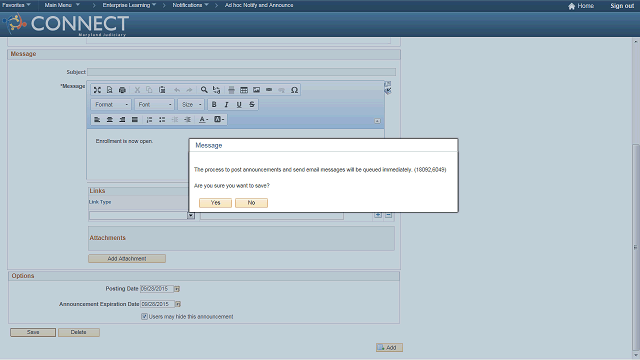
Task: Open the font Size dropdown
Action: pos(191,104)
